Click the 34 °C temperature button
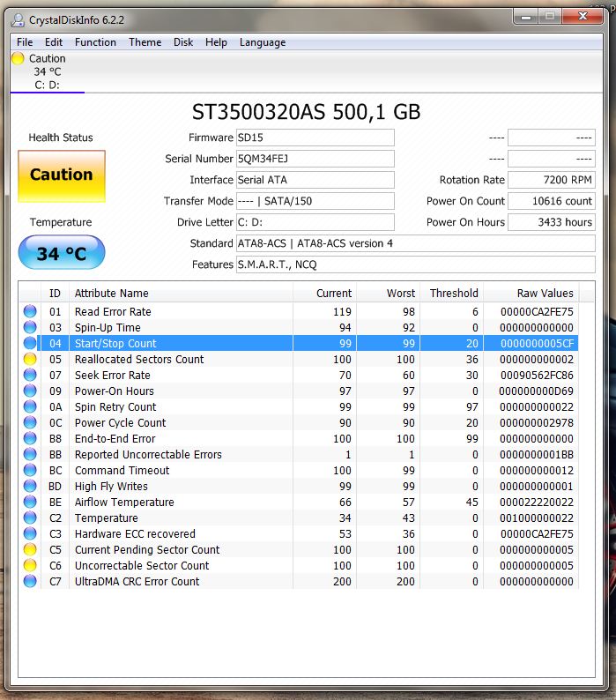The image size is (616, 700). pos(62,253)
